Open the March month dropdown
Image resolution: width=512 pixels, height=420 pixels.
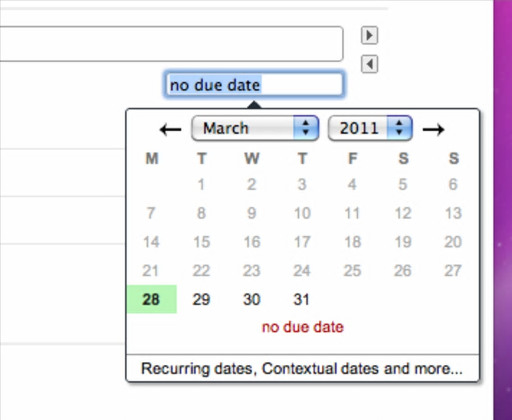[254, 128]
